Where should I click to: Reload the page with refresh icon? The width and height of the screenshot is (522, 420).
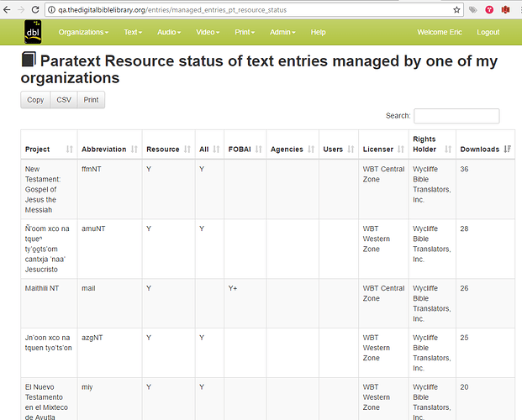35,9
